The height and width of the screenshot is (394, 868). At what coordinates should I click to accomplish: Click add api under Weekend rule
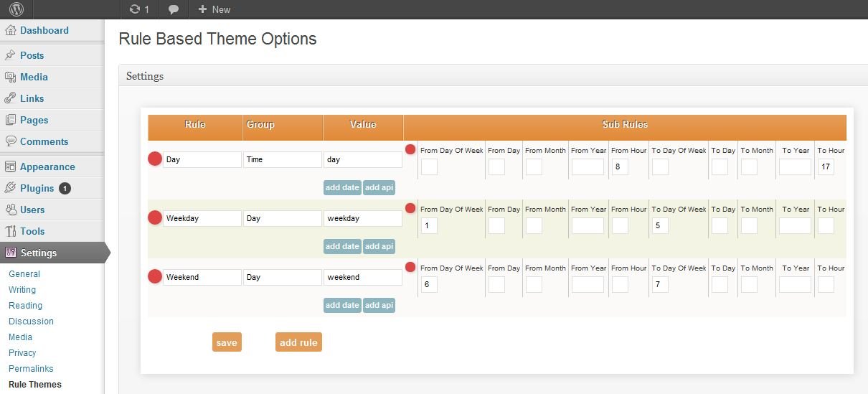pos(379,305)
